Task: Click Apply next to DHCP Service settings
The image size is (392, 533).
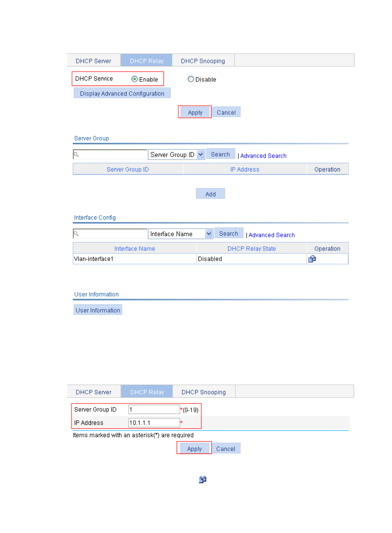Action: pyautogui.click(x=195, y=112)
